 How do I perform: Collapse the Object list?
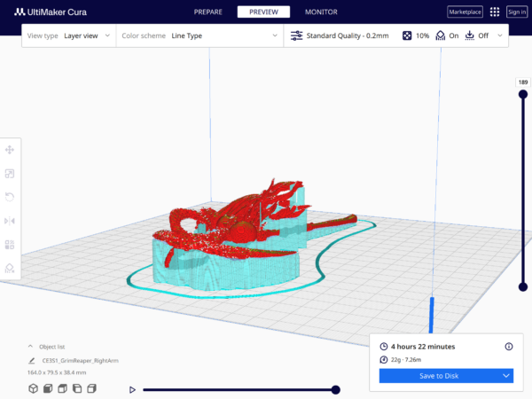pyautogui.click(x=31, y=347)
